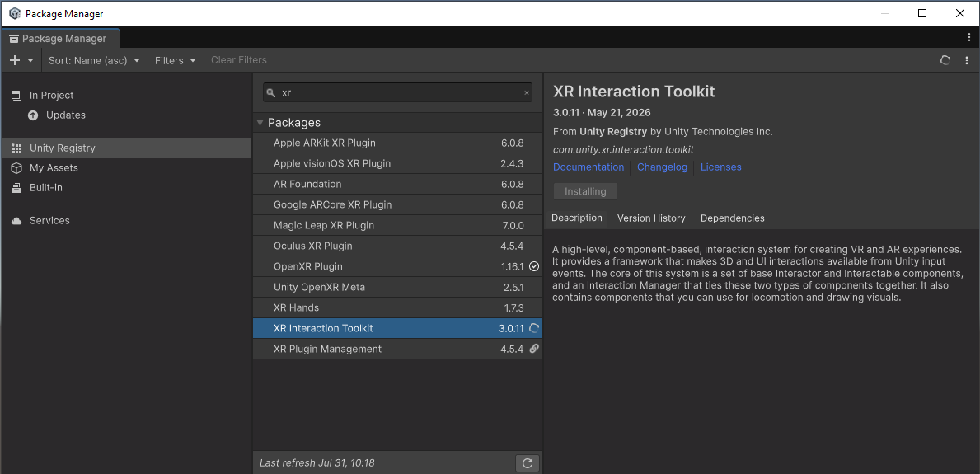The width and height of the screenshot is (980, 474).
Task: Click the Unity Registry grid icon
Action: [x=16, y=148]
